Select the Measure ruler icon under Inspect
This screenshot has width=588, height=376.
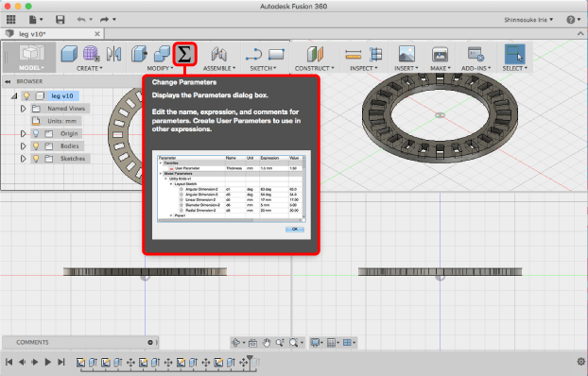353,55
